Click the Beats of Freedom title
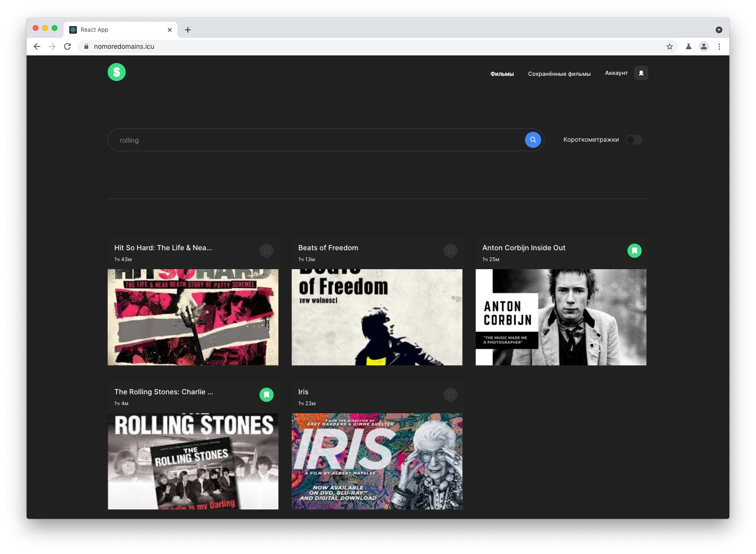The image size is (756, 554). pyautogui.click(x=328, y=248)
